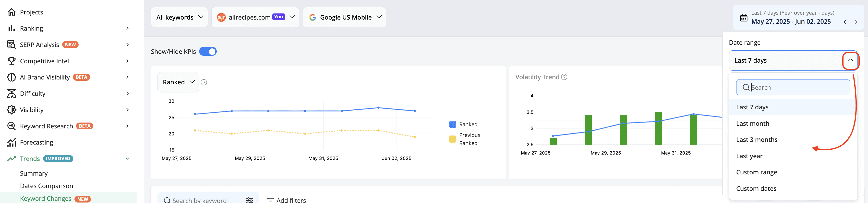Open the Projects home icon
Screen dimensions: 868x203
pos(12,12)
